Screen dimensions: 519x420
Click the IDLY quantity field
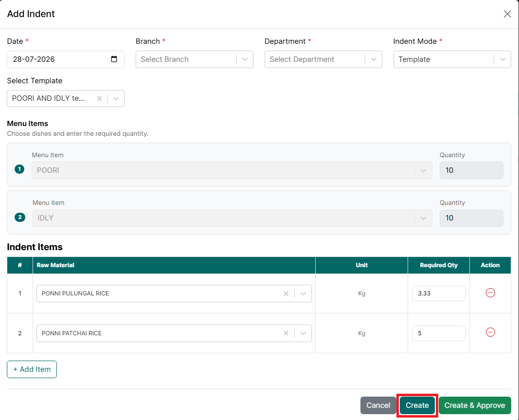(x=471, y=218)
